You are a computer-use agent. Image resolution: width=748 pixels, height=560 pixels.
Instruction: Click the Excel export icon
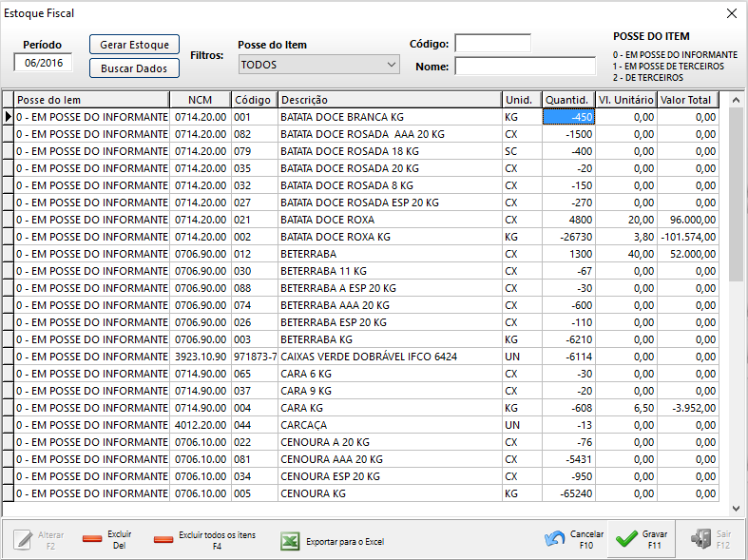tap(290, 541)
